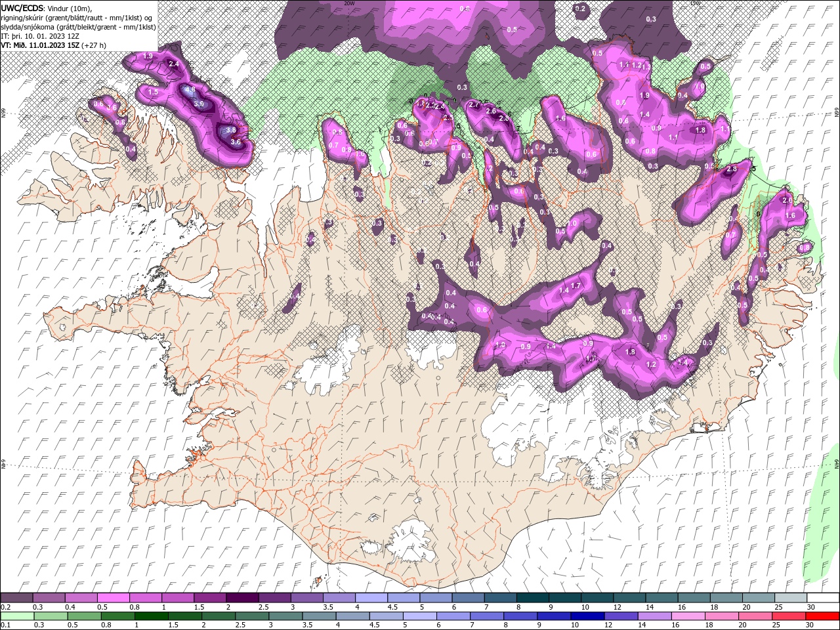Click the 'VT: Mið. 11.01.2023 15Z' valid time
The image size is (840, 630).
[40, 45]
